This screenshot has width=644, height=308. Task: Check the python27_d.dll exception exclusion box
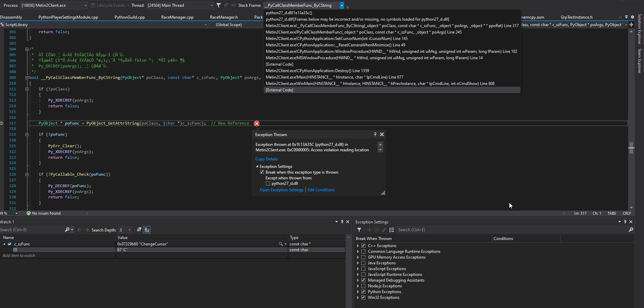click(x=268, y=183)
